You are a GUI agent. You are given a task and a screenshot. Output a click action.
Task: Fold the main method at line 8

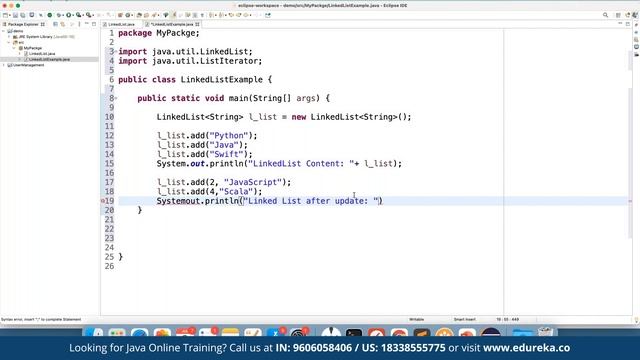pos(116,98)
